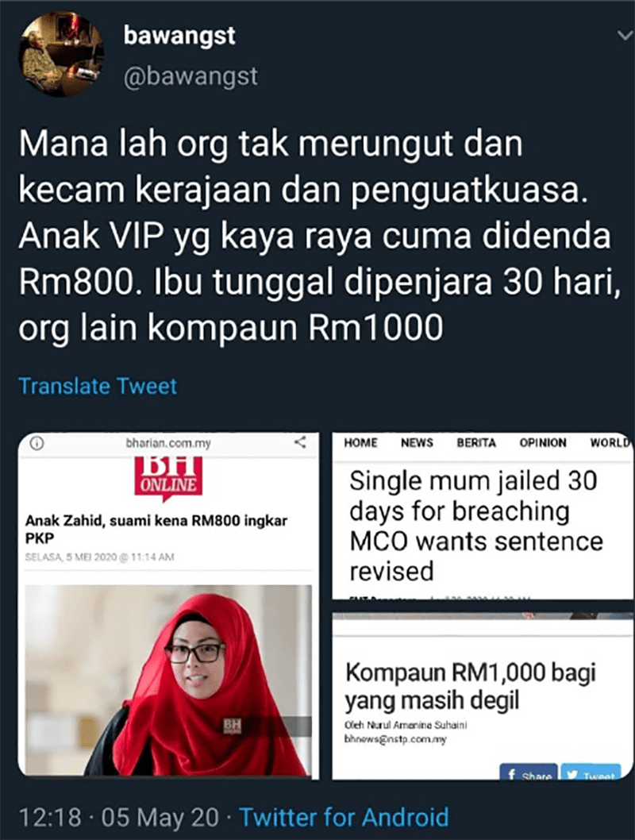Viewport: 635px width, 840px height.
Task: Select the OPINION menu item
Action: point(542,443)
